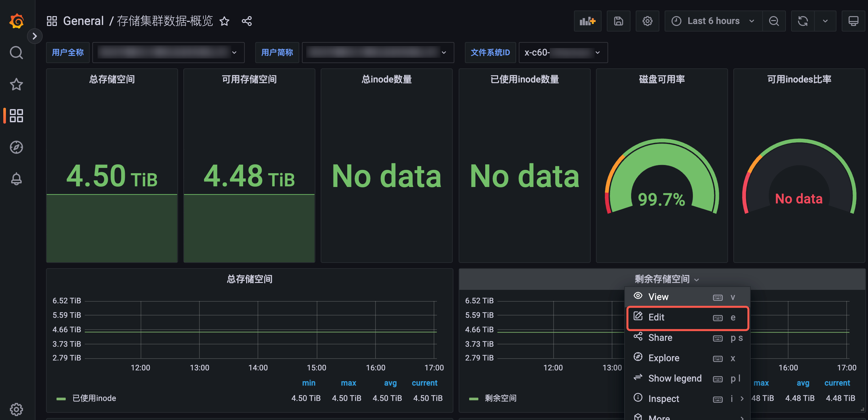The image size is (868, 420).
Task: Click the Add panel icon in toolbar
Action: 587,21
